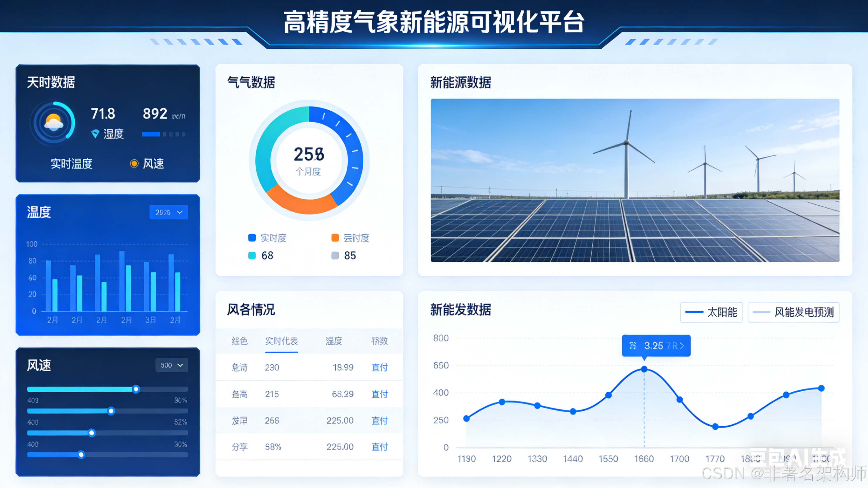Open the temperature panel year dropdown
This screenshot has height=488, width=868.
click(x=169, y=212)
